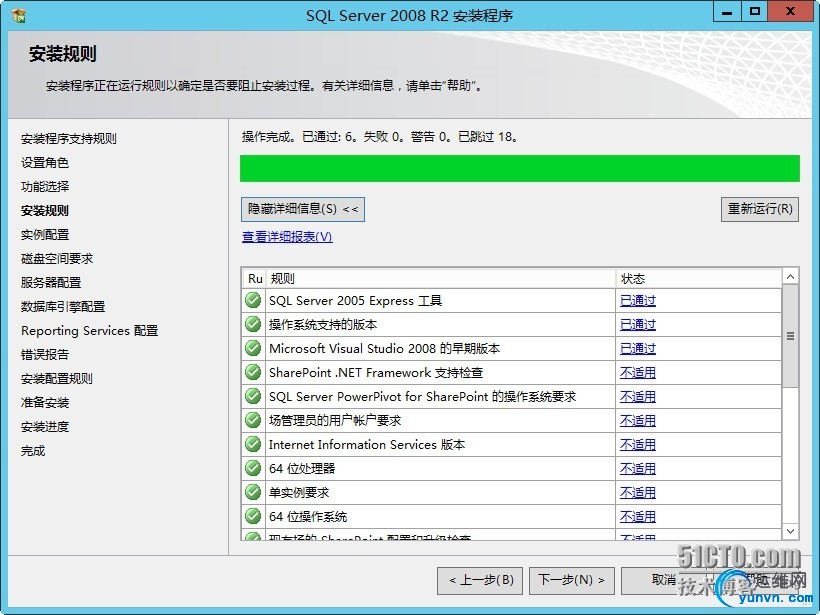
Task: Click the Ru column header
Action: pos(255,279)
